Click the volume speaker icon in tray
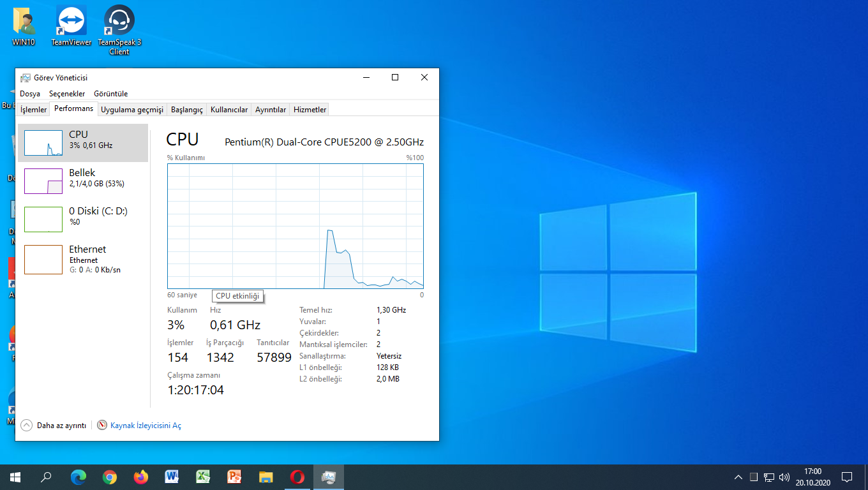Viewport: 868px width, 490px height. [784, 477]
